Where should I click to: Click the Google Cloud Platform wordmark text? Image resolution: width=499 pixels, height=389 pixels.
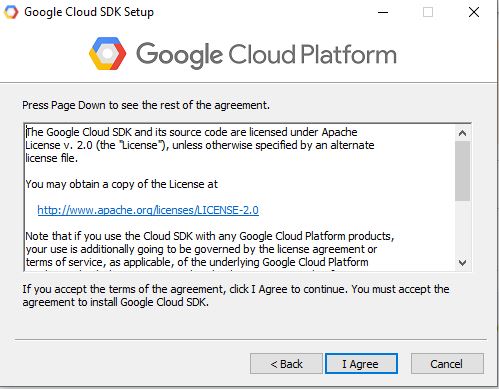tap(266, 54)
